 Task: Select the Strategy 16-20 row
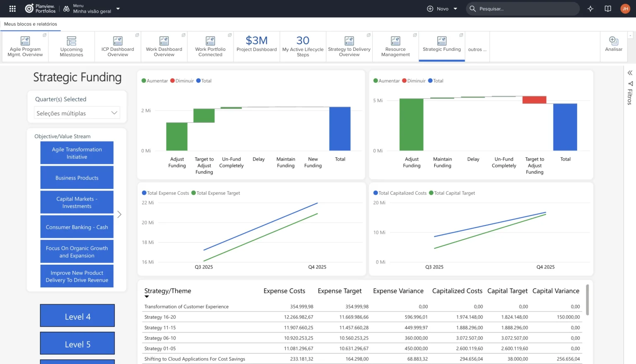tap(362, 317)
